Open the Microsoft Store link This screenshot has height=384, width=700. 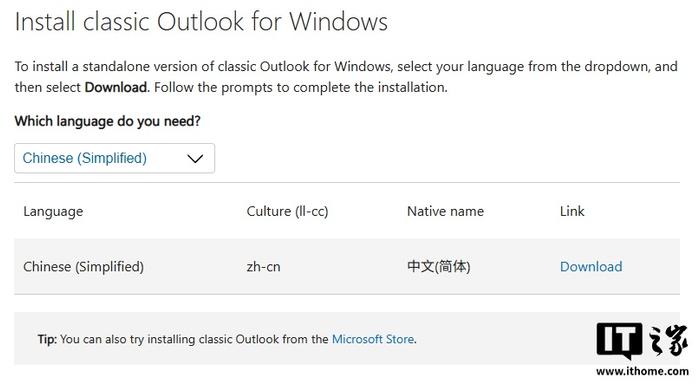point(373,339)
